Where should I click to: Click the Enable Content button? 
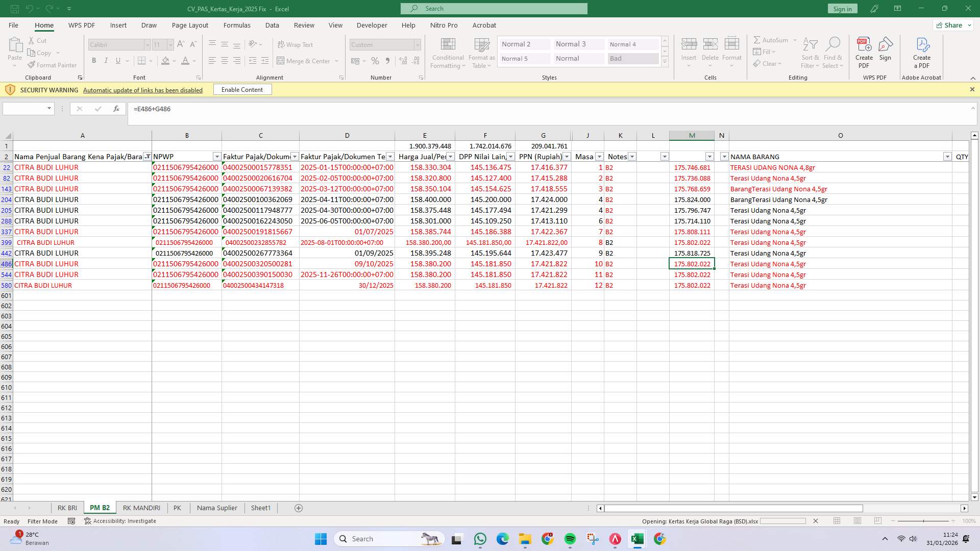tap(242, 89)
